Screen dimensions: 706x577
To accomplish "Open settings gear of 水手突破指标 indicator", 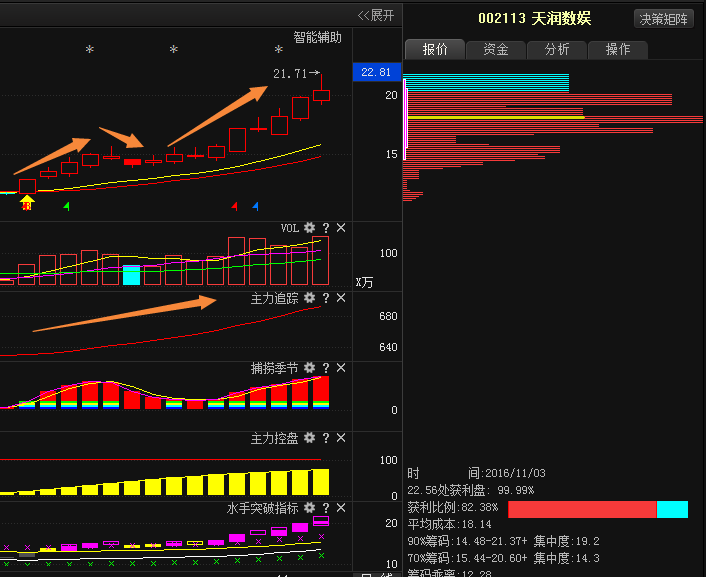I will tap(309, 508).
